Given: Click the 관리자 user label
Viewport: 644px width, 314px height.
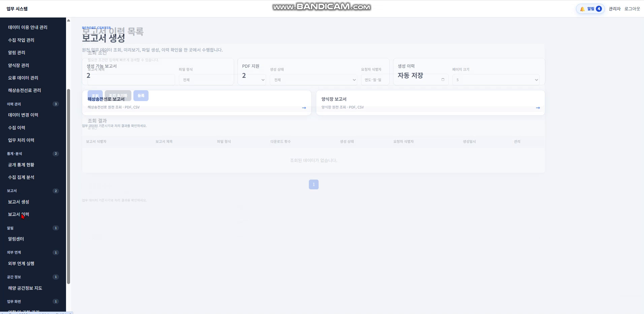Looking at the screenshot, I should click(614, 9).
